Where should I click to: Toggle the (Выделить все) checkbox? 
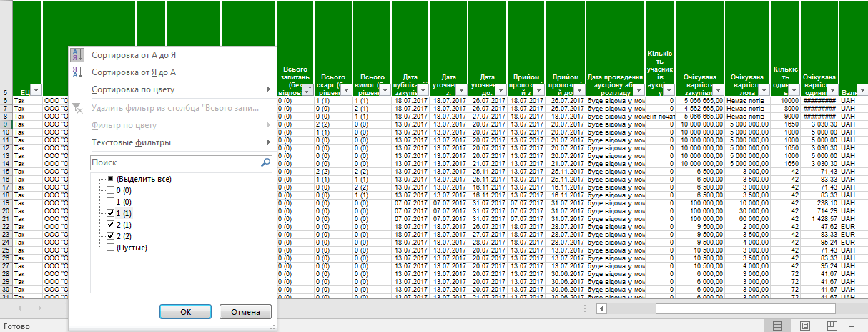click(x=110, y=179)
